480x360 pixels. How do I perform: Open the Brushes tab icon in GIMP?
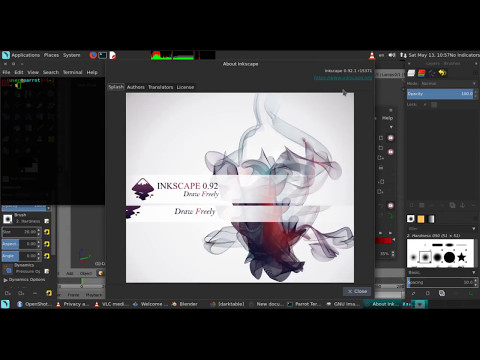[411, 219]
